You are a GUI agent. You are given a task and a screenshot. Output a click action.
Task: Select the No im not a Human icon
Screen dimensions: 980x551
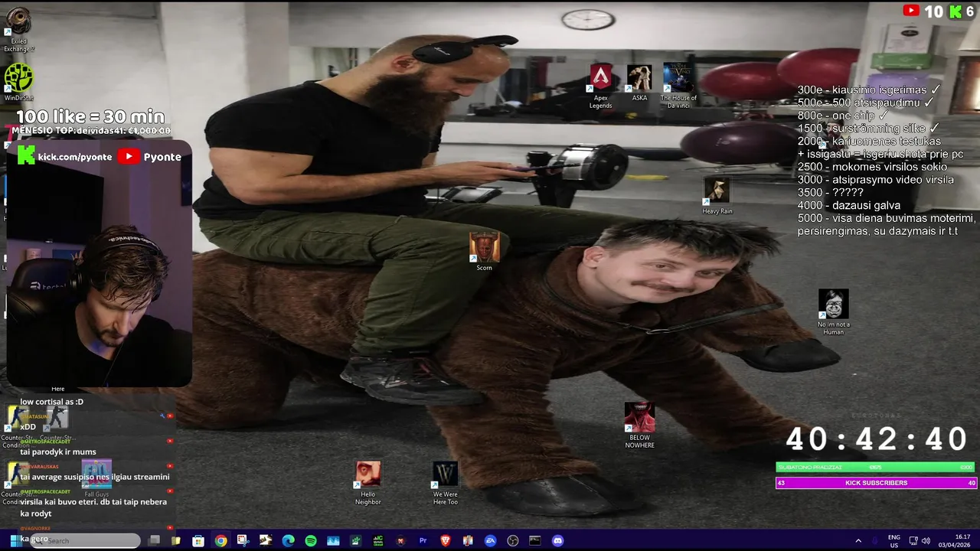(x=833, y=311)
